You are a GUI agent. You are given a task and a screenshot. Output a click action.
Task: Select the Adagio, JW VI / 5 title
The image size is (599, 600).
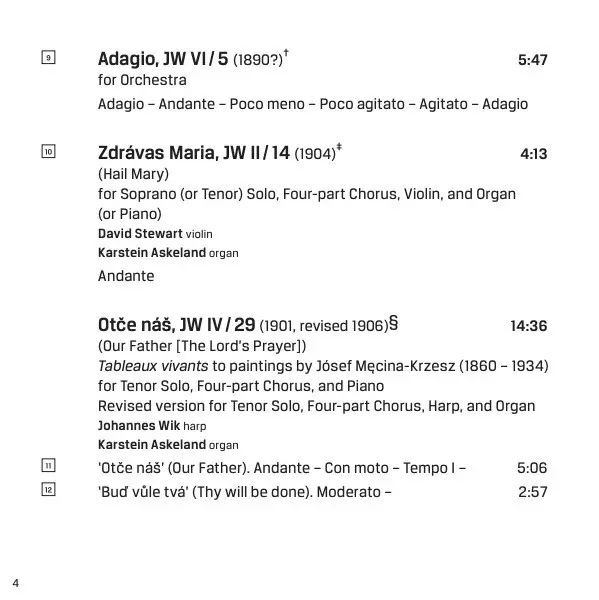point(163,59)
